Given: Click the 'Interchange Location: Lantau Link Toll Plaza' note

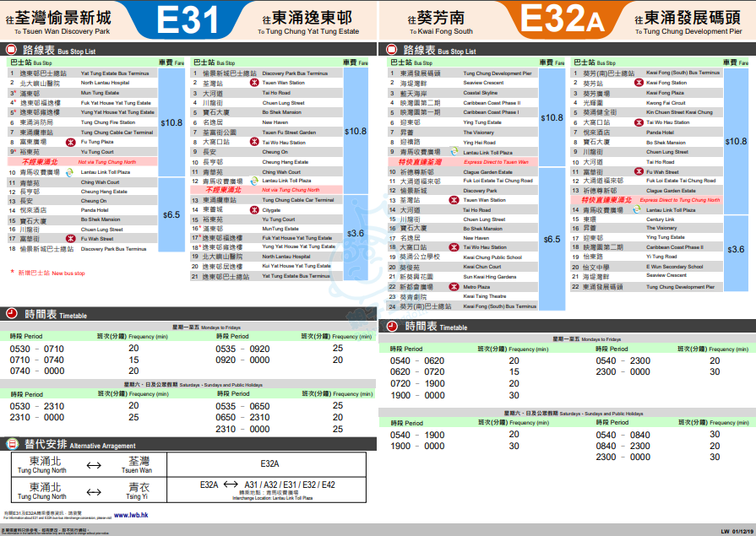Looking at the screenshot, I should (272, 498).
